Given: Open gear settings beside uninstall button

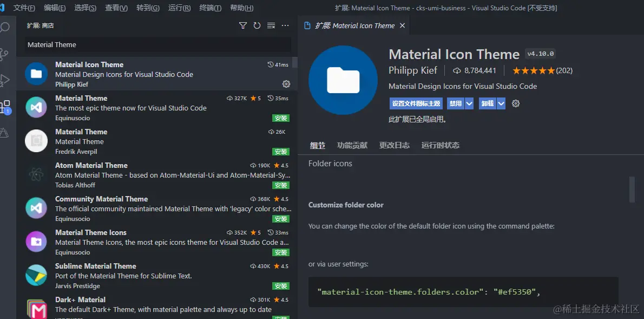Looking at the screenshot, I should pos(516,103).
